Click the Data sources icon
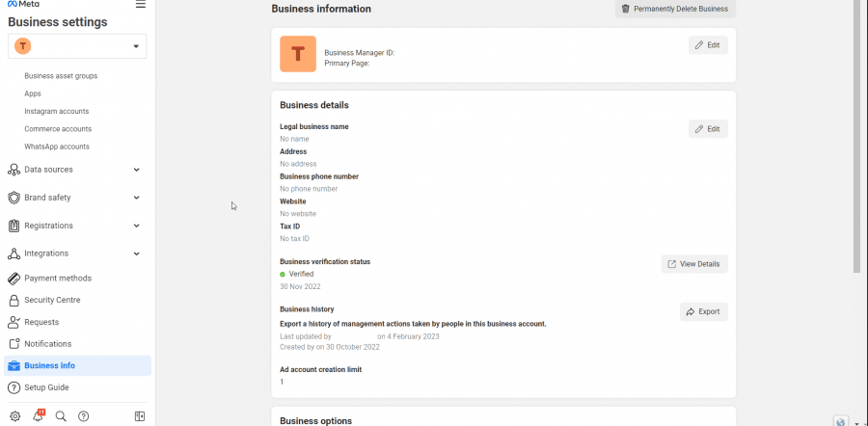The image size is (868, 426). click(x=14, y=170)
